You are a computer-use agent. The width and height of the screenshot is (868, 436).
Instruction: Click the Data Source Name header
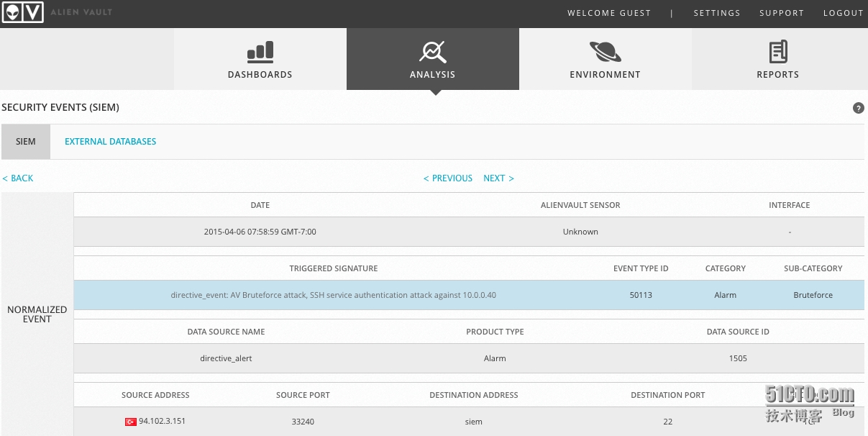pos(226,332)
